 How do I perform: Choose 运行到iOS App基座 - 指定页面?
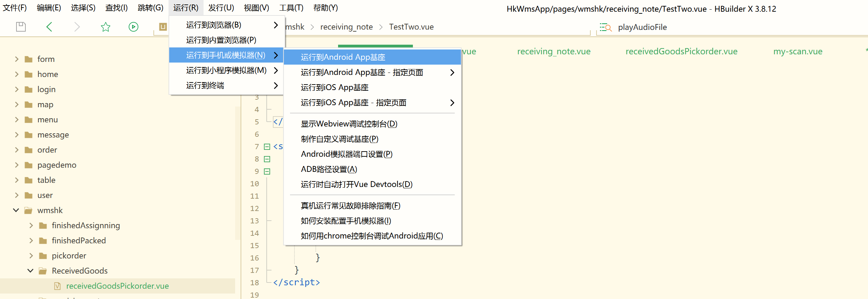[373, 102]
